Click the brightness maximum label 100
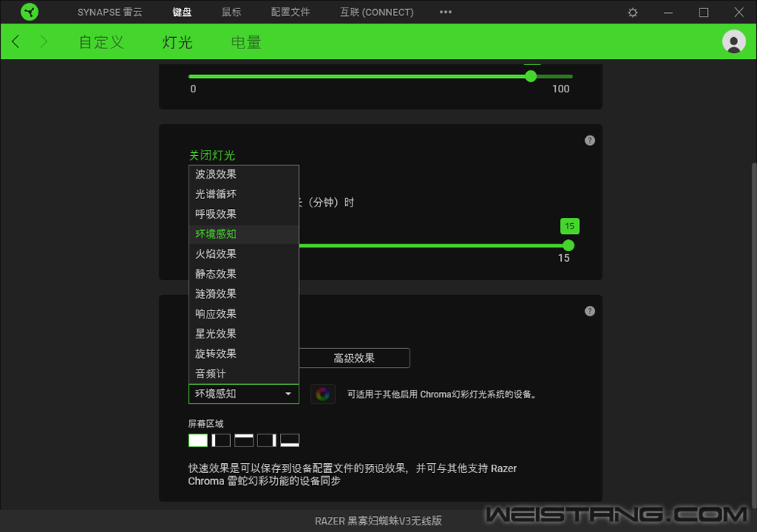The height and width of the screenshot is (532, 757). click(560, 89)
